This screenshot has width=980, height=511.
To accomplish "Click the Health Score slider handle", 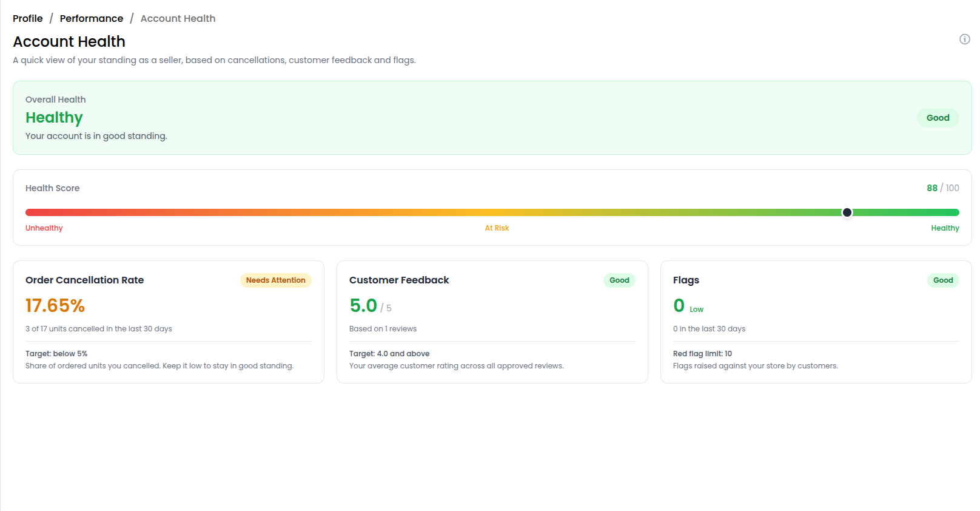I will 847,212.
